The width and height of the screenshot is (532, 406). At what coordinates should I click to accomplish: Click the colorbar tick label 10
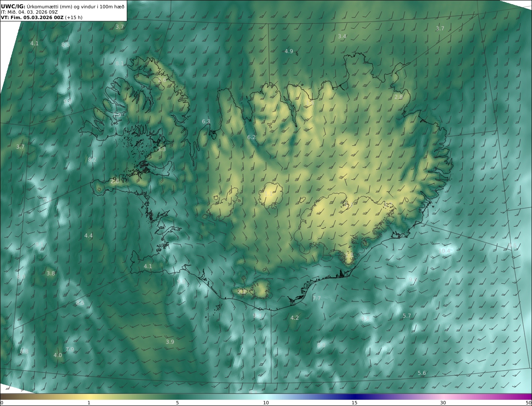click(266, 403)
